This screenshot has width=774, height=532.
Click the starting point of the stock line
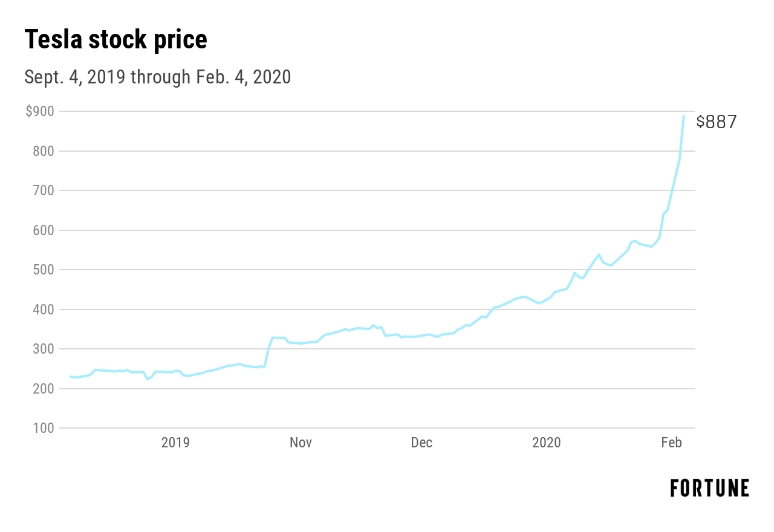pyautogui.click(x=71, y=377)
